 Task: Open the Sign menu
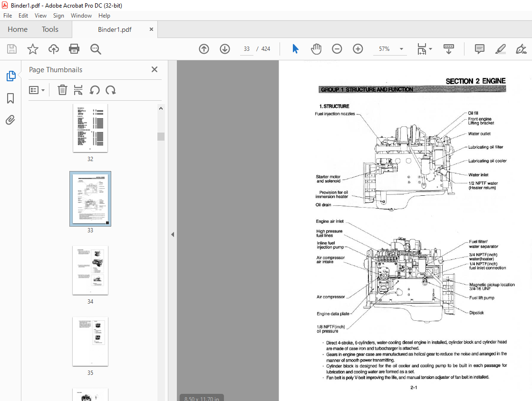[58, 16]
